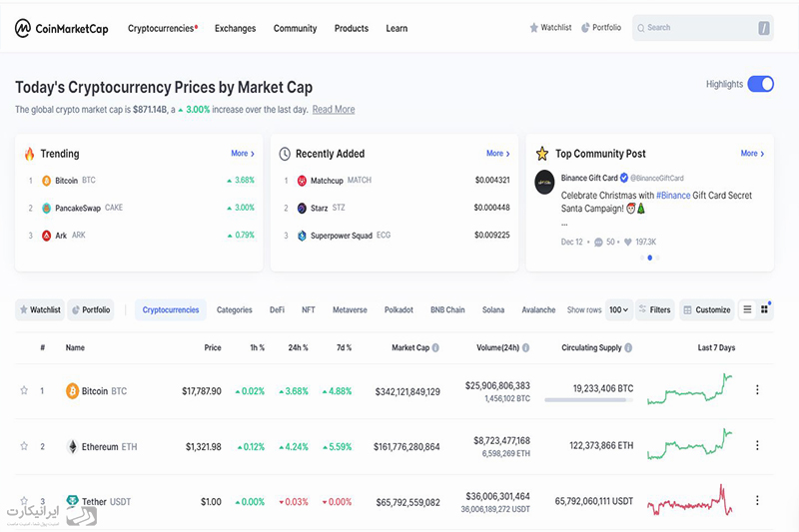
Task: Click the Ethereum logo in table row
Action: point(72,446)
